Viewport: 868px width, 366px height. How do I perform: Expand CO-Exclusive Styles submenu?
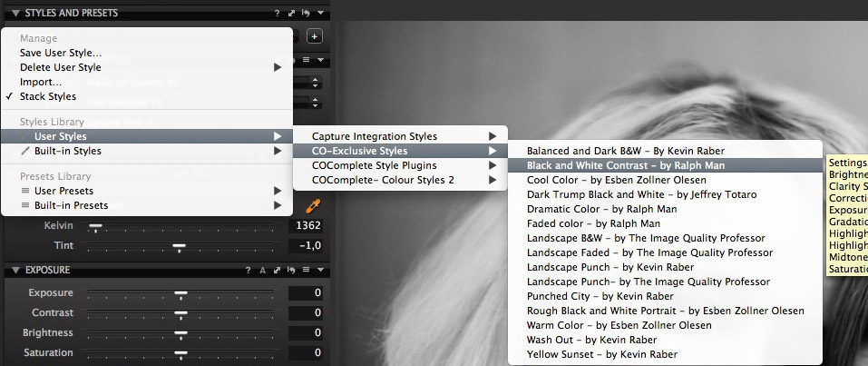(x=400, y=151)
